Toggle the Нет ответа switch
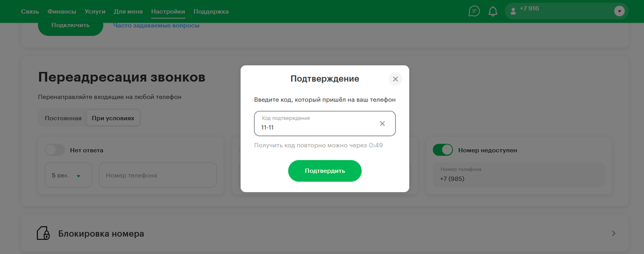The image size is (644, 254). pos(55,150)
